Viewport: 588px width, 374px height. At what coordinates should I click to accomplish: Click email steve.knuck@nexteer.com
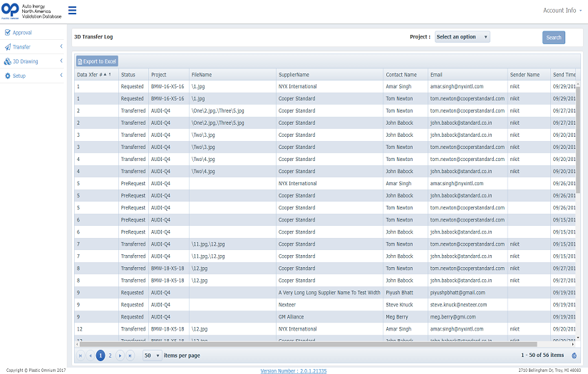pyautogui.click(x=458, y=305)
